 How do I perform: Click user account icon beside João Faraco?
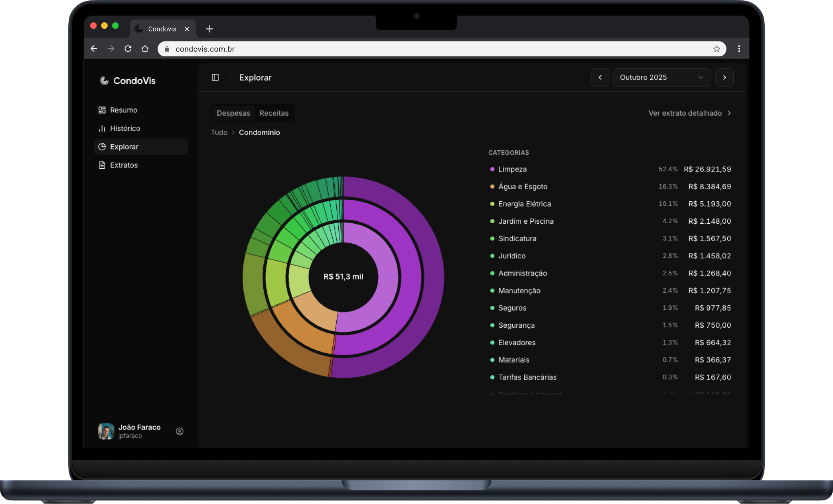180,431
